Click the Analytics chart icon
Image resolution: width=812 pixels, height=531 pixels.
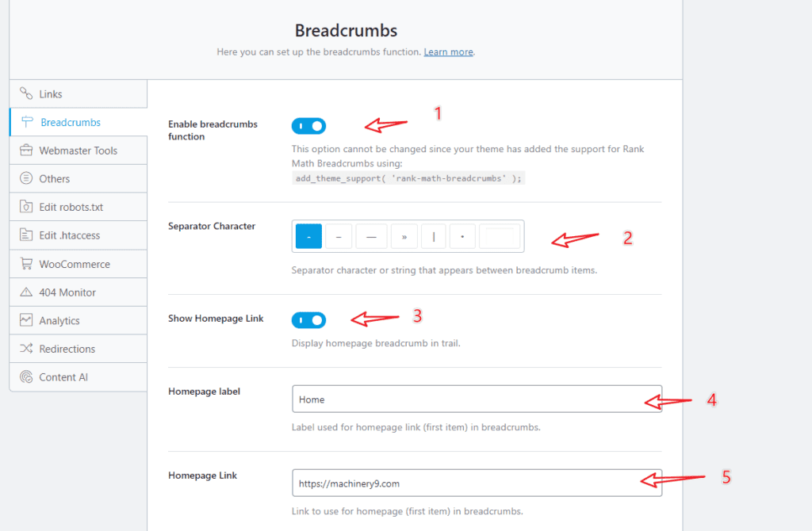click(26, 320)
